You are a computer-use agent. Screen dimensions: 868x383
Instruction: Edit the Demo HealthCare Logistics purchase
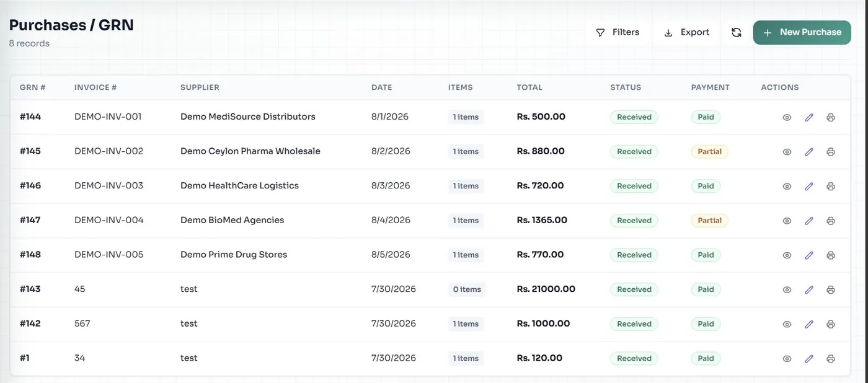click(x=809, y=186)
